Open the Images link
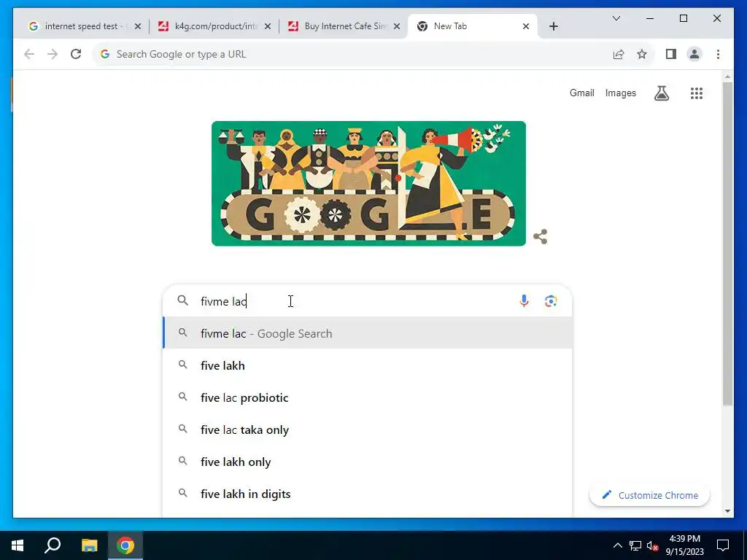The width and height of the screenshot is (747, 560). pos(620,93)
